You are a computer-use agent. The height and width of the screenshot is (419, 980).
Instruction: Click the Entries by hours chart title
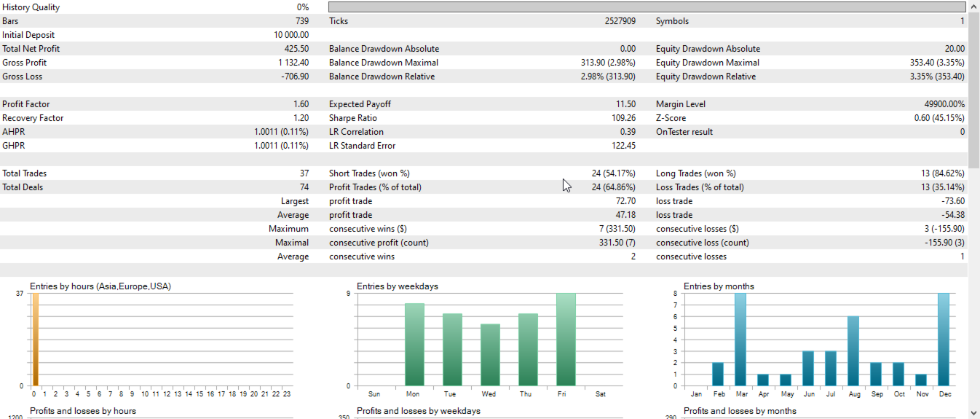click(x=100, y=286)
